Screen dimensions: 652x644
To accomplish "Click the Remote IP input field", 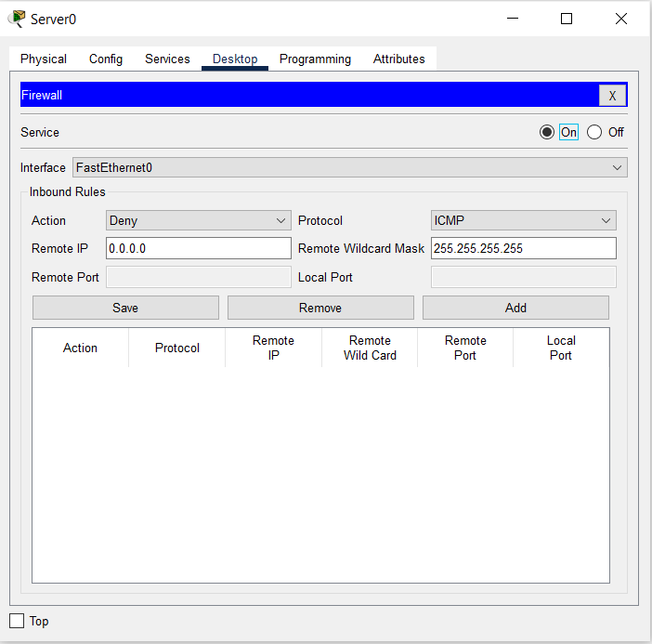I will 199,248.
